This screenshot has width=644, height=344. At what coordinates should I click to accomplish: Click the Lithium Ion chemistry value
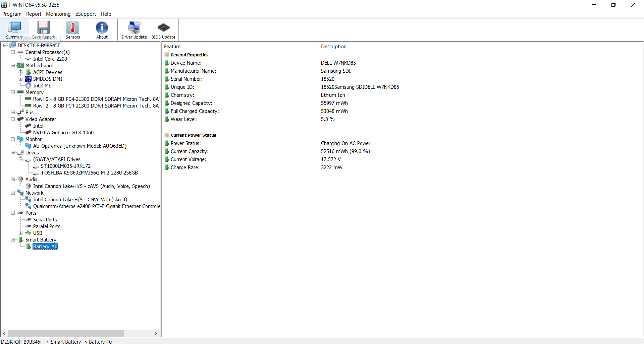click(x=333, y=95)
